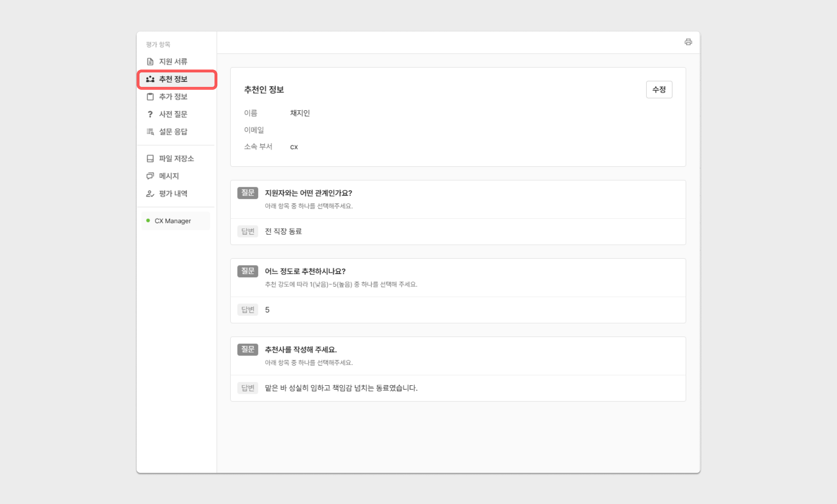
Task: Click the green status dot beside CX Manager
Action: [x=148, y=220]
